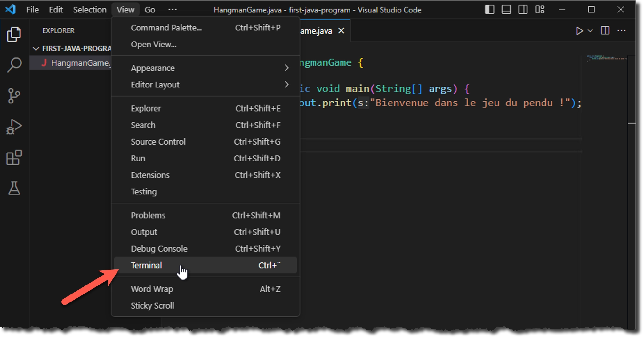Choose Open View... menu entry
Screen dimensions: 644x339
coord(205,44)
